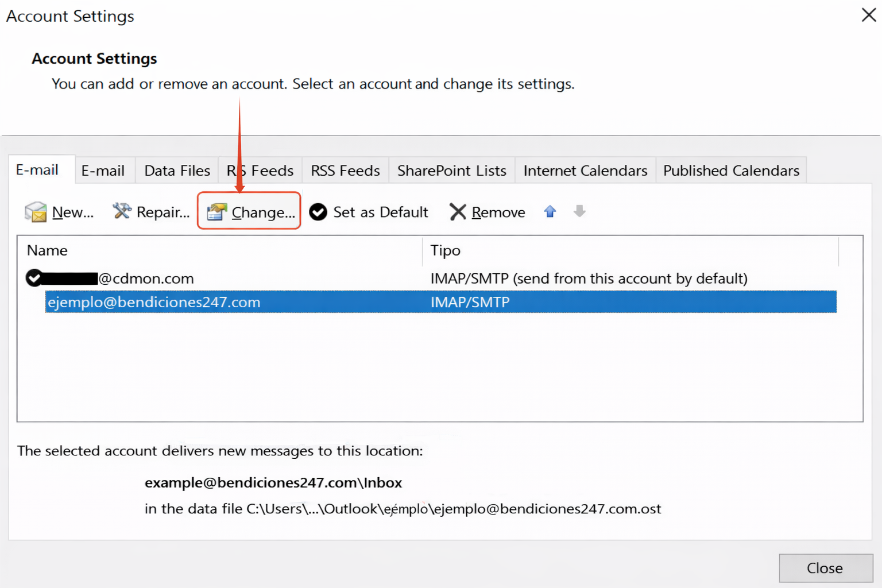Select the Published Calendars tab
This screenshot has height=588, width=882.
click(x=730, y=171)
